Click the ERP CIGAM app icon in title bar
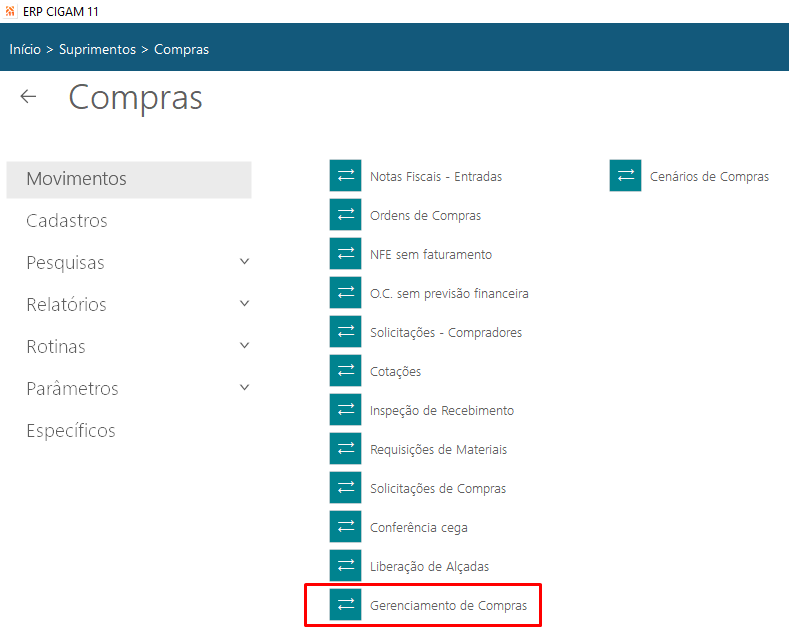This screenshot has width=789, height=637. point(10,11)
